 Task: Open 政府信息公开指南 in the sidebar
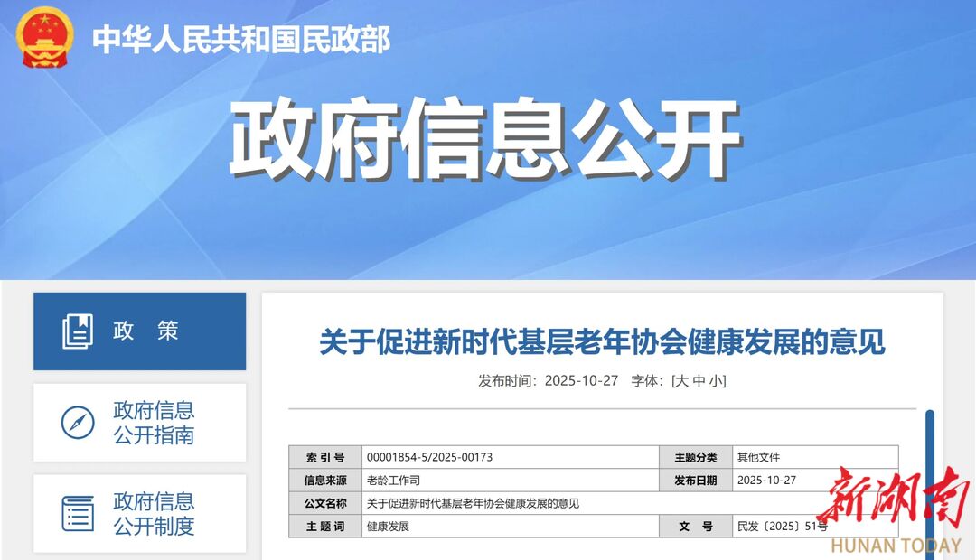pyautogui.click(x=153, y=423)
